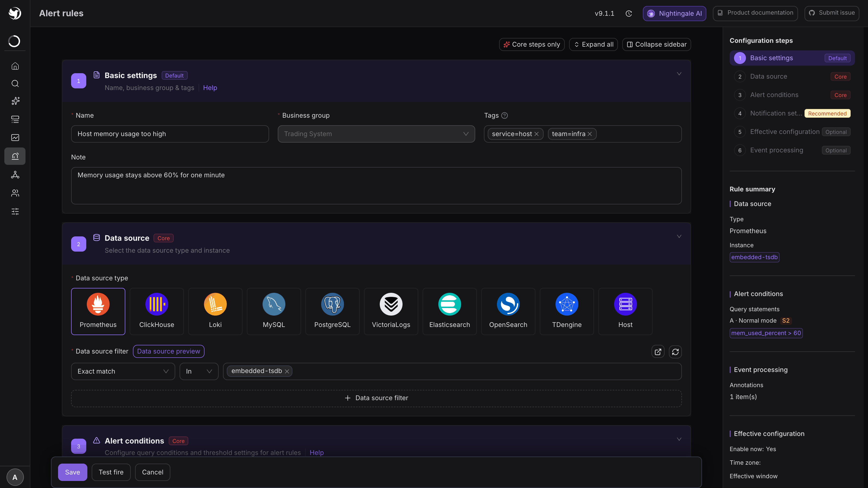Open the users icon in sidebar
The image size is (868, 488).
15,193
